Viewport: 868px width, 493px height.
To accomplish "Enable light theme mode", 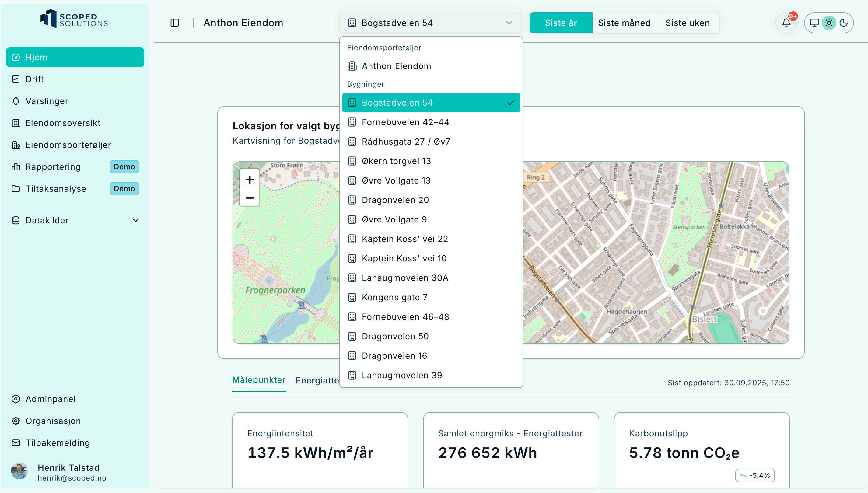I will point(829,23).
